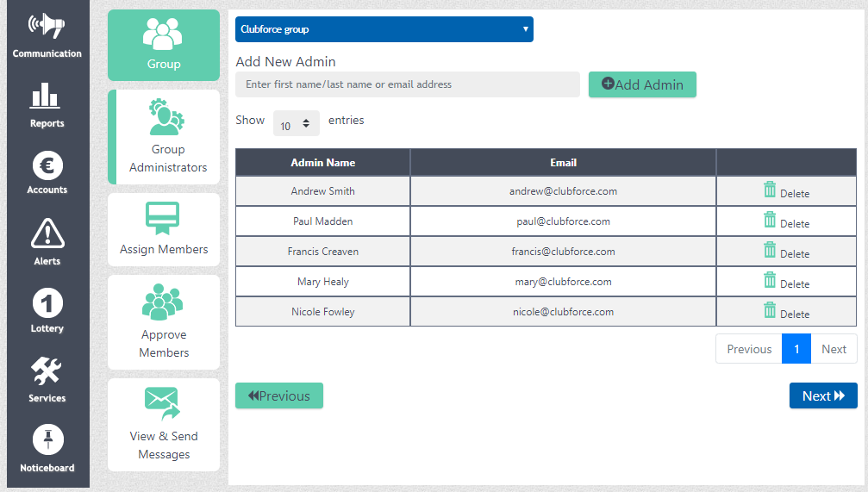Click the Noticeboard pin icon

(47, 440)
